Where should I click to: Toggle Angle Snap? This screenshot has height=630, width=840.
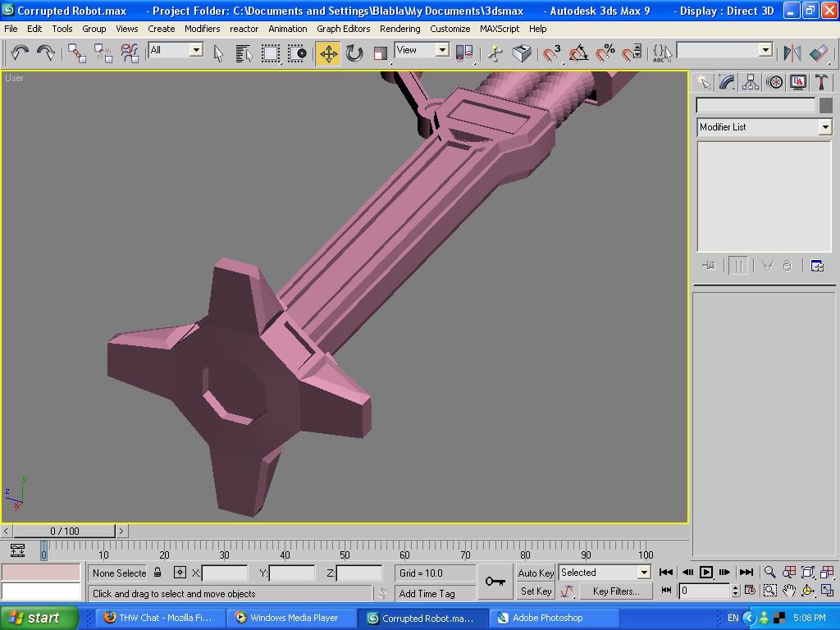click(x=578, y=53)
